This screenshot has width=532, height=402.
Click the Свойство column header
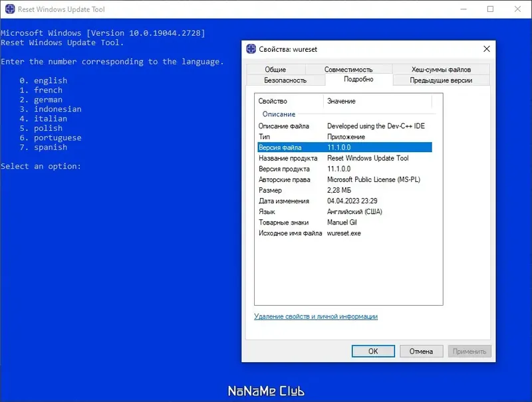pyautogui.click(x=289, y=101)
